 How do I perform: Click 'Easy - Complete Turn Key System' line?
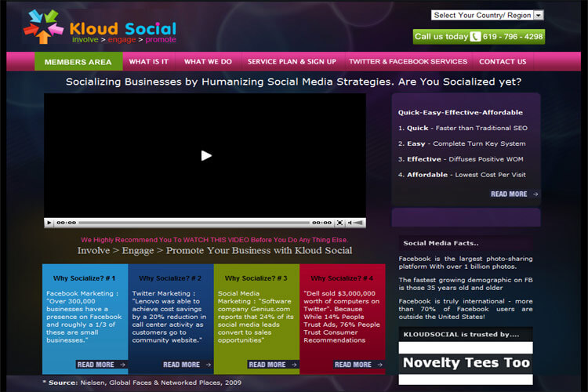(x=462, y=143)
